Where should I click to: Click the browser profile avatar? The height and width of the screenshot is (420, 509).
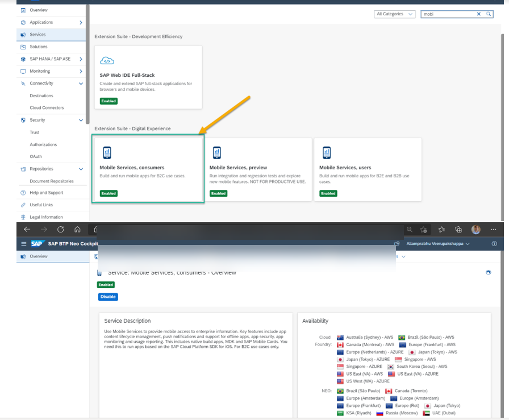(476, 230)
